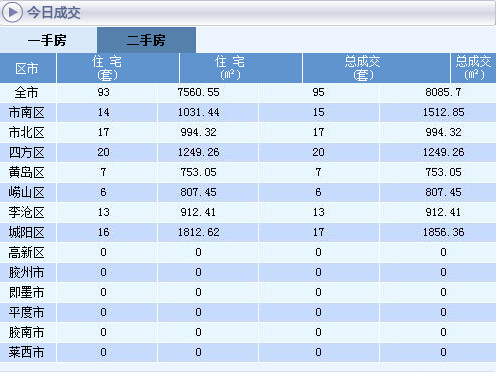Viewport: 496px width, 372px height.
Task: Select the 平度市 row label
Action: 26,312
